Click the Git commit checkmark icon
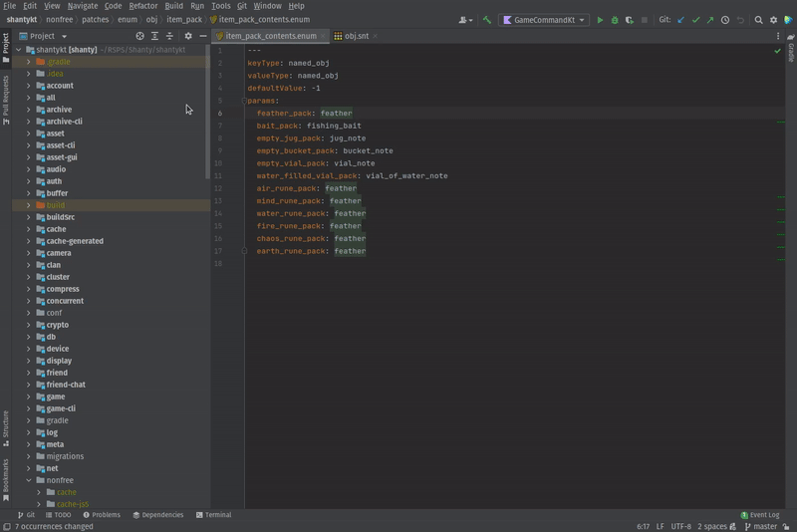The image size is (797, 532). pos(695,20)
